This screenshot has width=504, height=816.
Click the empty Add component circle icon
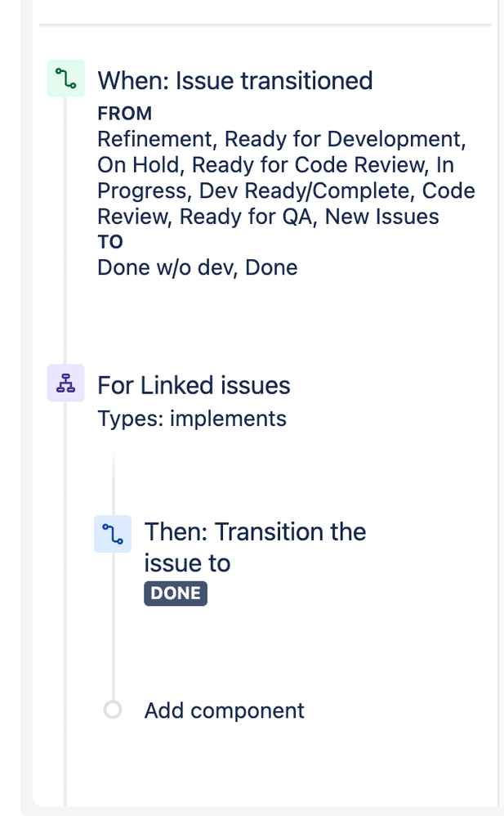[113, 710]
